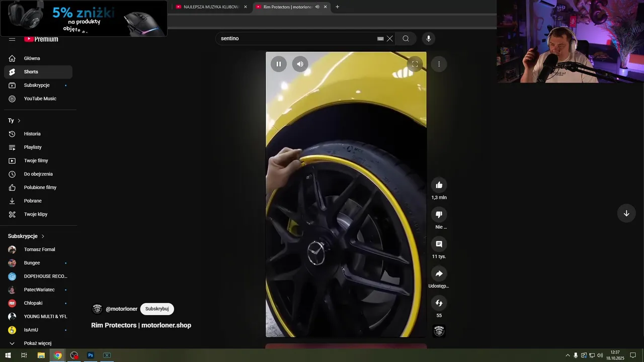The image size is (644, 362).
Task: Open a new browser tab
Action: pos(337,7)
